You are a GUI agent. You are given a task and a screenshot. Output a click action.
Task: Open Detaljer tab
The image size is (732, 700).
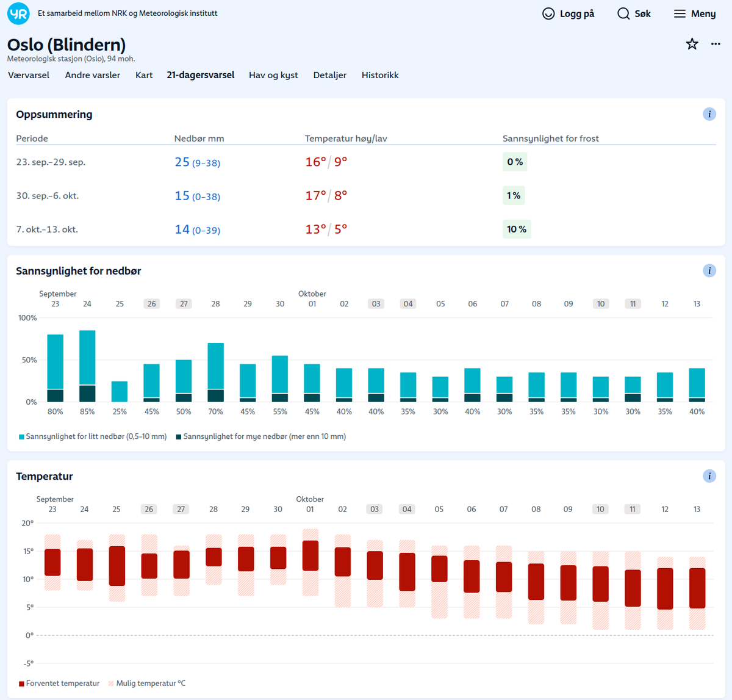(330, 75)
